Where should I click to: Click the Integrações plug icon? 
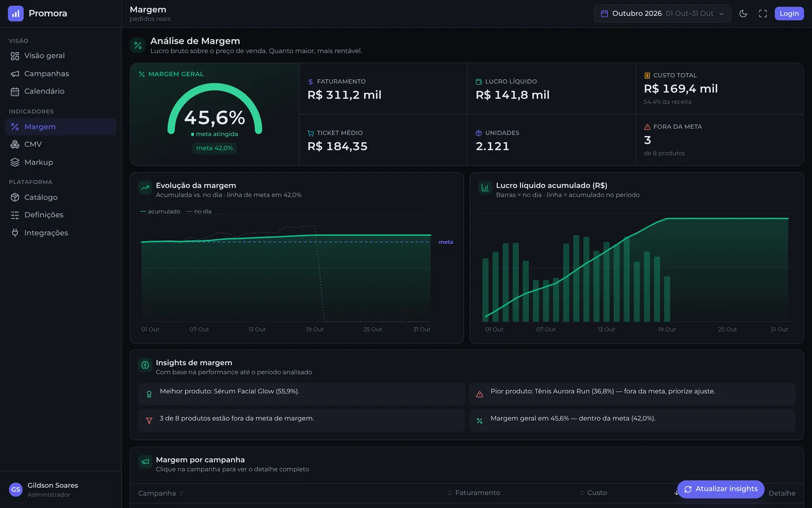(x=15, y=233)
